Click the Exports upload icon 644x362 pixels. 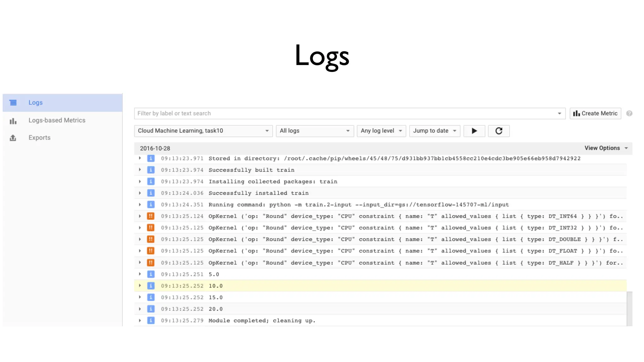[13, 138]
